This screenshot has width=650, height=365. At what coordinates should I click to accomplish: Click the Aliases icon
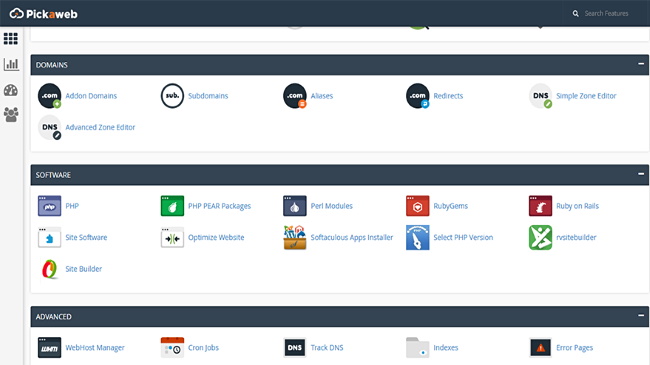tap(295, 96)
